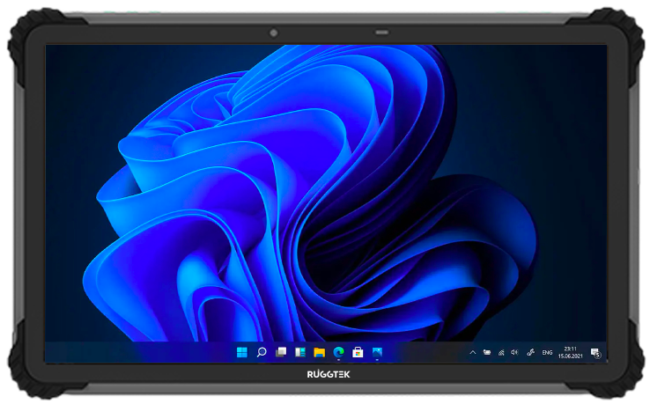This screenshot has width=650, height=404.
Task: Open network status tray icon
Action: point(501,353)
